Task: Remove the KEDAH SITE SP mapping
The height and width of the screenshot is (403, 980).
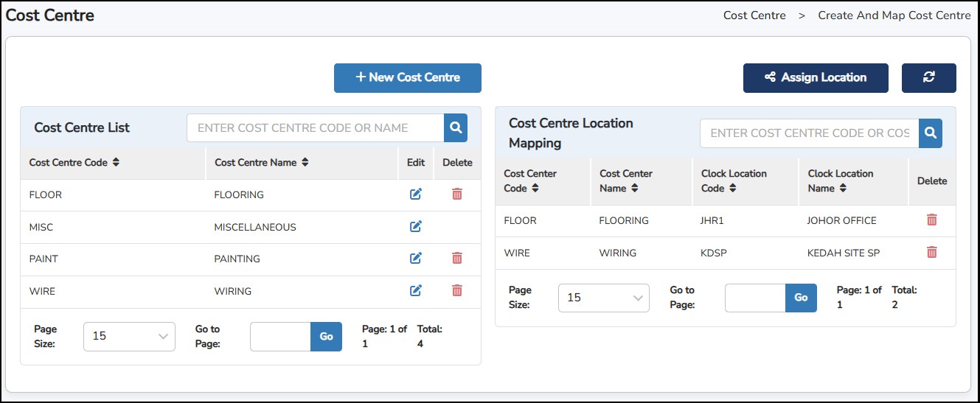Action: (x=932, y=253)
